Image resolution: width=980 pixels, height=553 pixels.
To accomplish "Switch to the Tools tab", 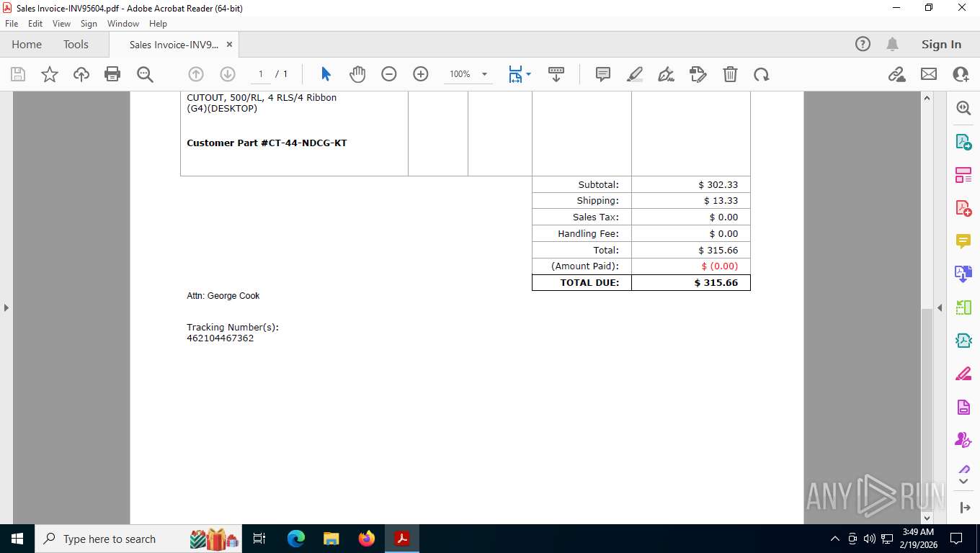I will tap(76, 45).
